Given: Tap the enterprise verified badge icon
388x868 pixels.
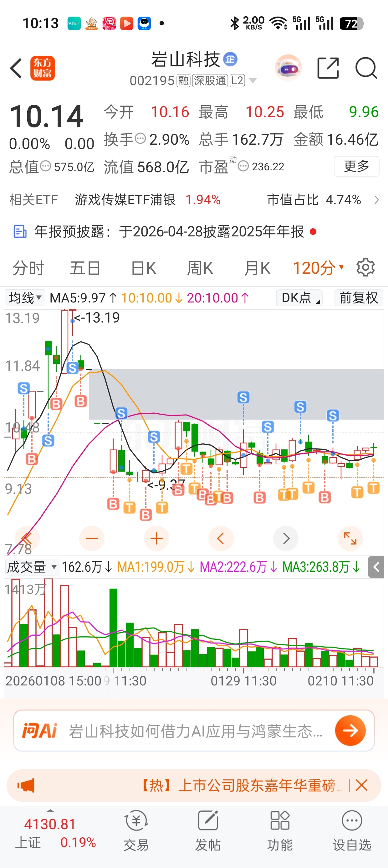Looking at the screenshot, I should pos(230,59).
